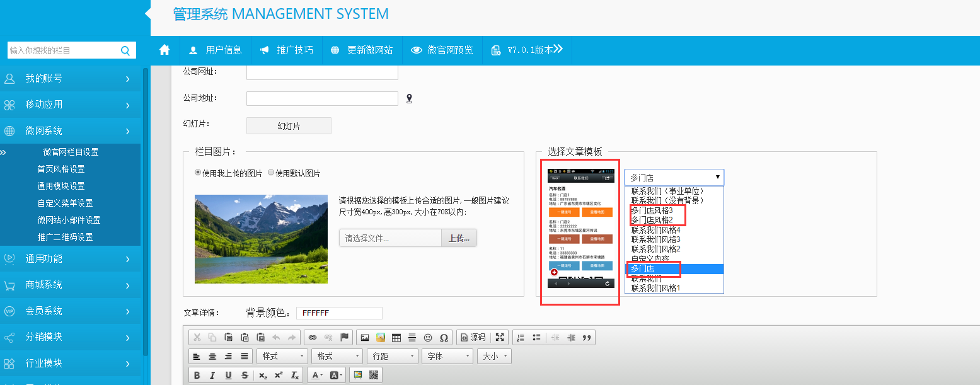
Task: Open the 多门店 template combo box
Action: click(674, 178)
